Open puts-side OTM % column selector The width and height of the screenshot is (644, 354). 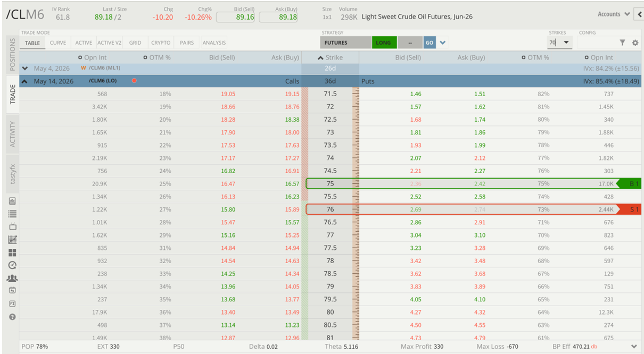524,57
